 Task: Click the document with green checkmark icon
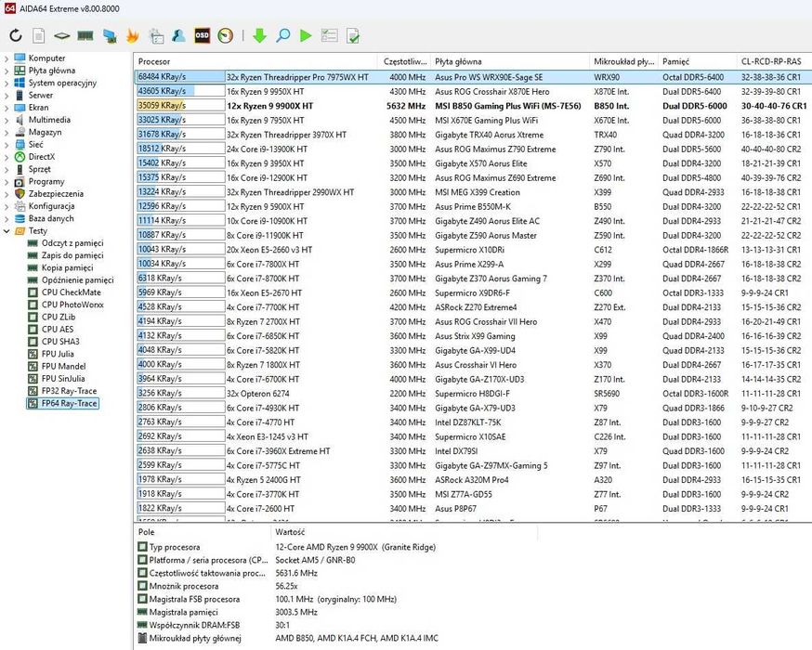coord(353,35)
